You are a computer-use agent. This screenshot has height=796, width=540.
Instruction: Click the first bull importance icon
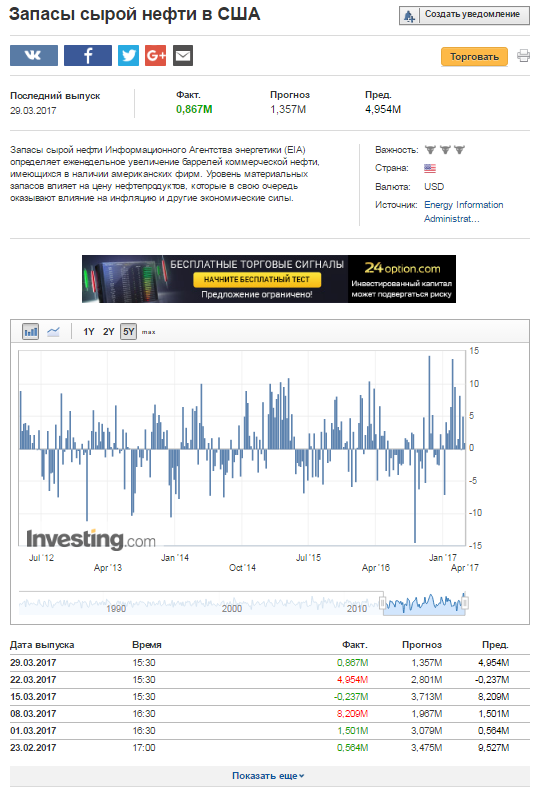pos(430,150)
